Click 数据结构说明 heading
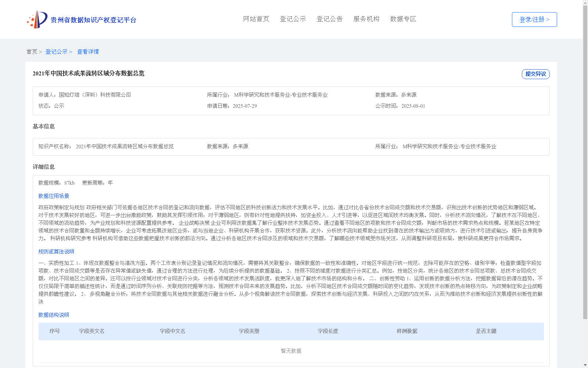588x368 pixels. [x=54, y=315]
